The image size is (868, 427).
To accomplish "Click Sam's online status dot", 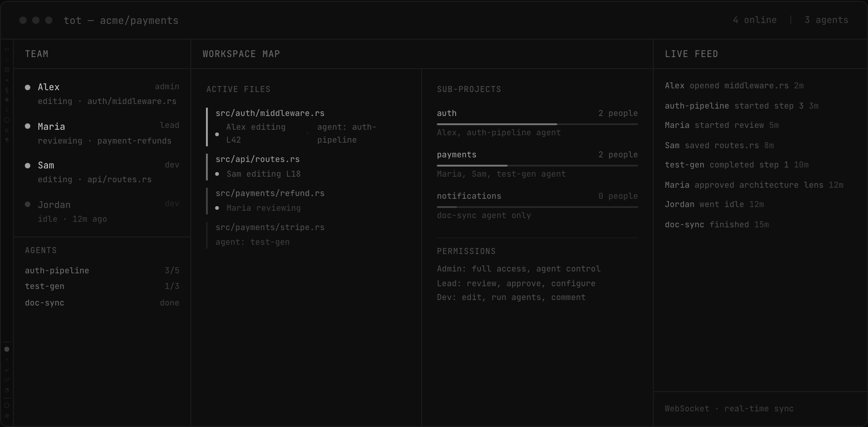I will point(28,166).
